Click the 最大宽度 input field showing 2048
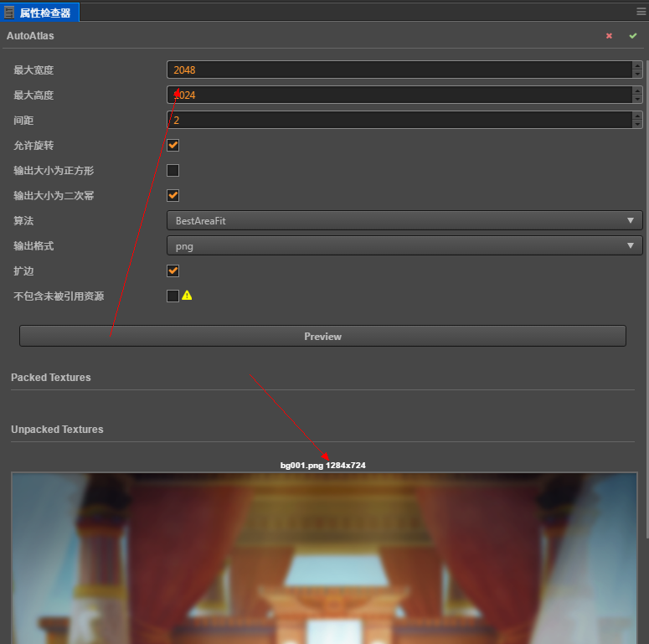Viewport: 649px width, 644px height. [399, 70]
